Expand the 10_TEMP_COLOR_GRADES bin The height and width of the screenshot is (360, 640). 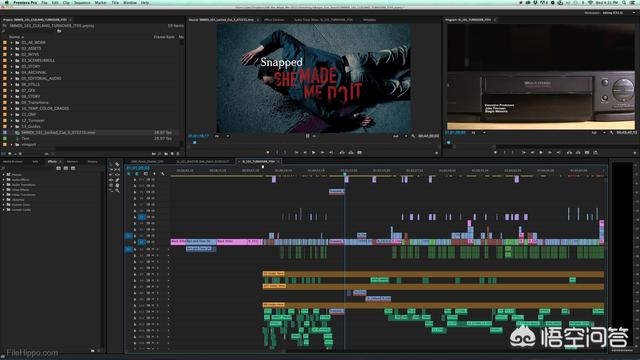click(12, 109)
